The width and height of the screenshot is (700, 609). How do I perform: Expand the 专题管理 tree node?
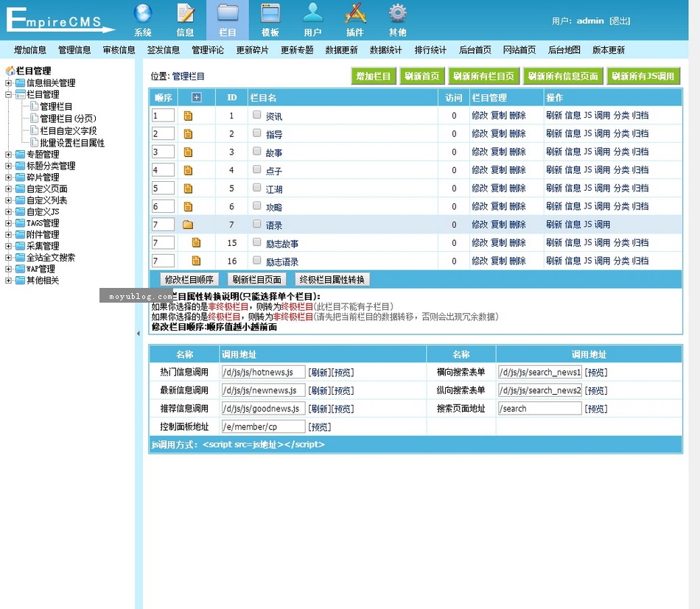[8, 155]
